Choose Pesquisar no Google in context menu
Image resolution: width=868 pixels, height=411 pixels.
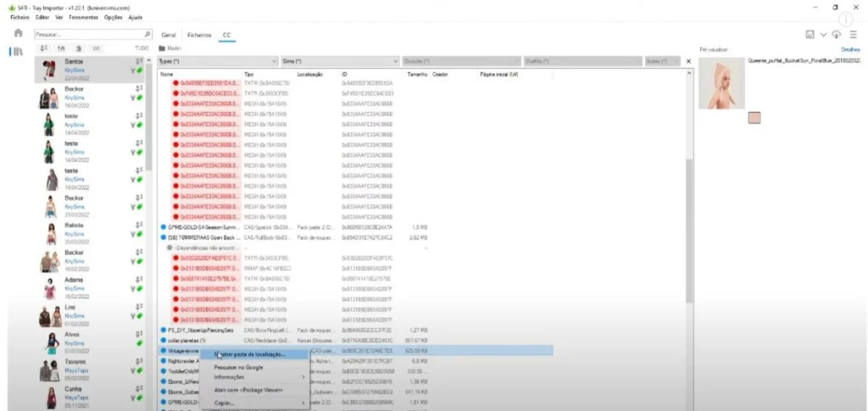point(238,367)
